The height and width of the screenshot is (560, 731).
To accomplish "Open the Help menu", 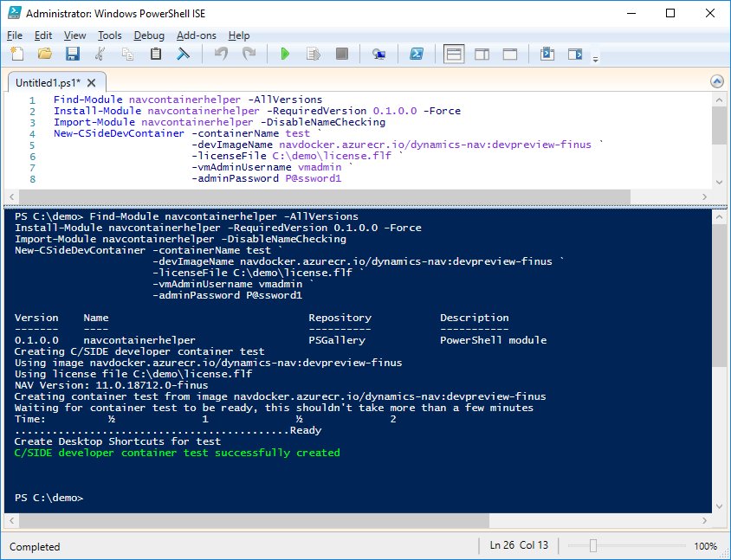I will [x=239, y=35].
